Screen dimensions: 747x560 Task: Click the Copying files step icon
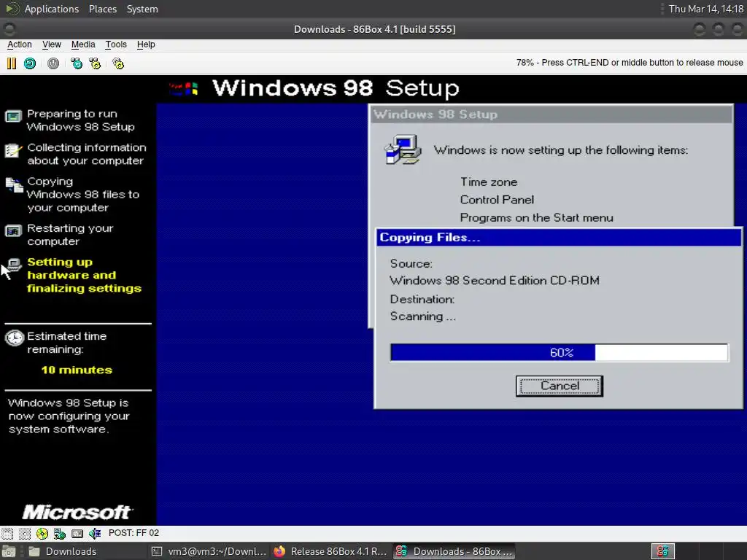(x=14, y=184)
